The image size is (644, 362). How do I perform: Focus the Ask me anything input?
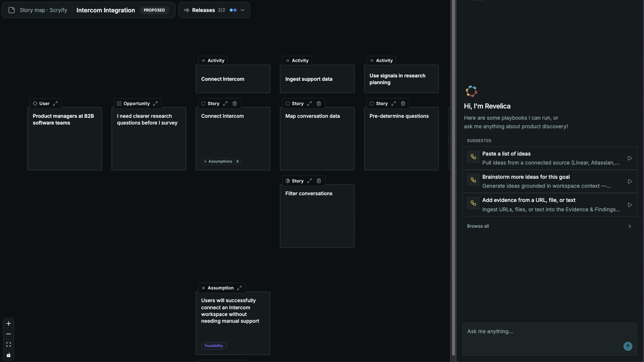point(550,339)
